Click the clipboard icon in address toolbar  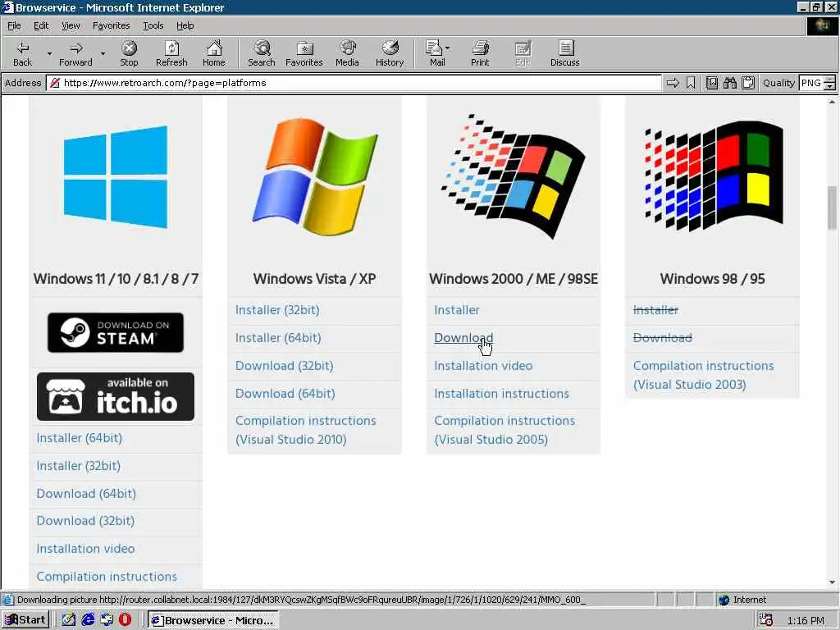coord(748,83)
